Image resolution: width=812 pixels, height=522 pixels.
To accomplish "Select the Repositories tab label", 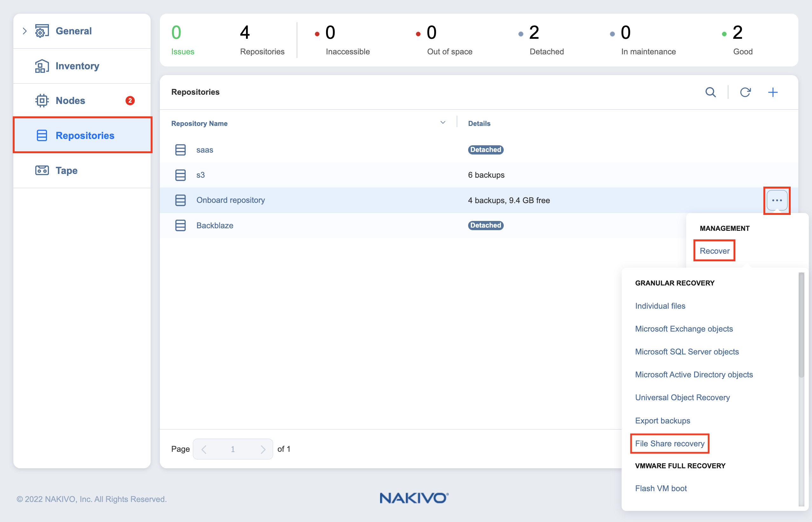I will pyautogui.click(x=85, y=135).
